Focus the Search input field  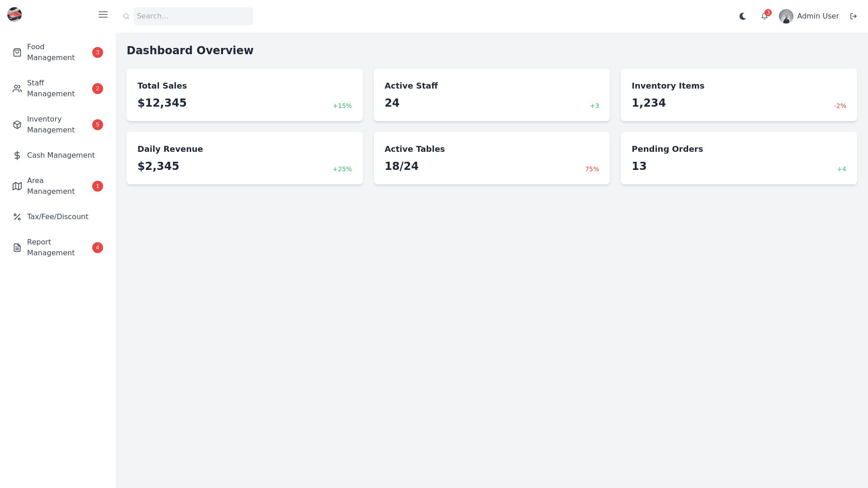click(193, 16)
